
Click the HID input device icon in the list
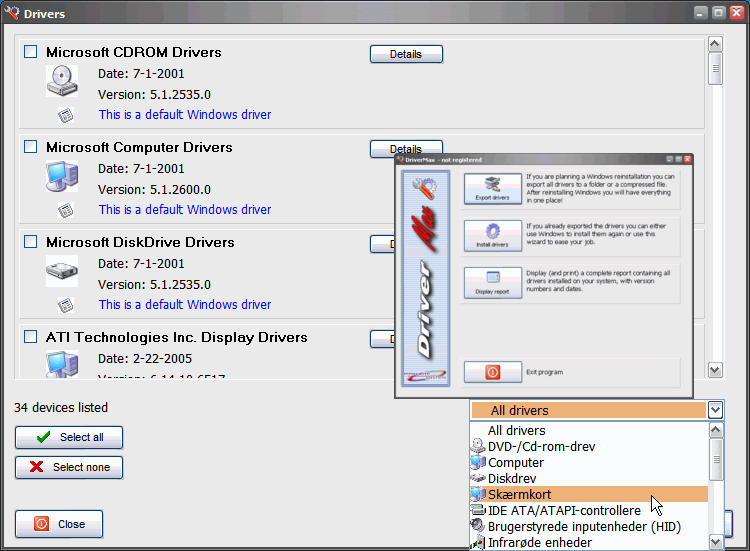[478, 526]
